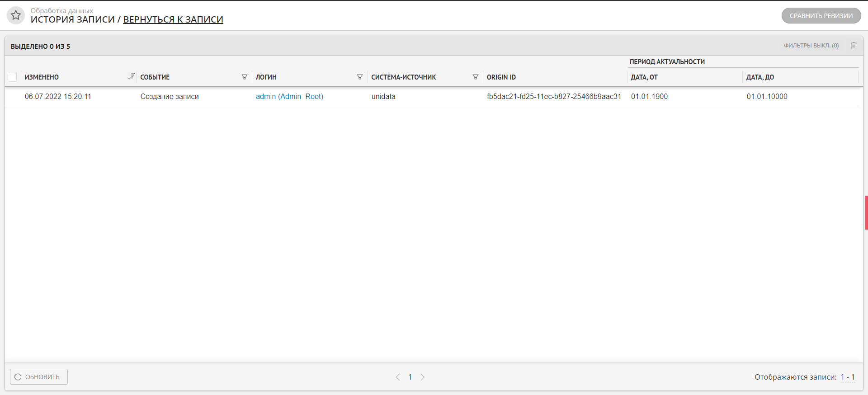The image size is (868, 395).
Task: Go to previous page arrow
Action: (398, 377)
